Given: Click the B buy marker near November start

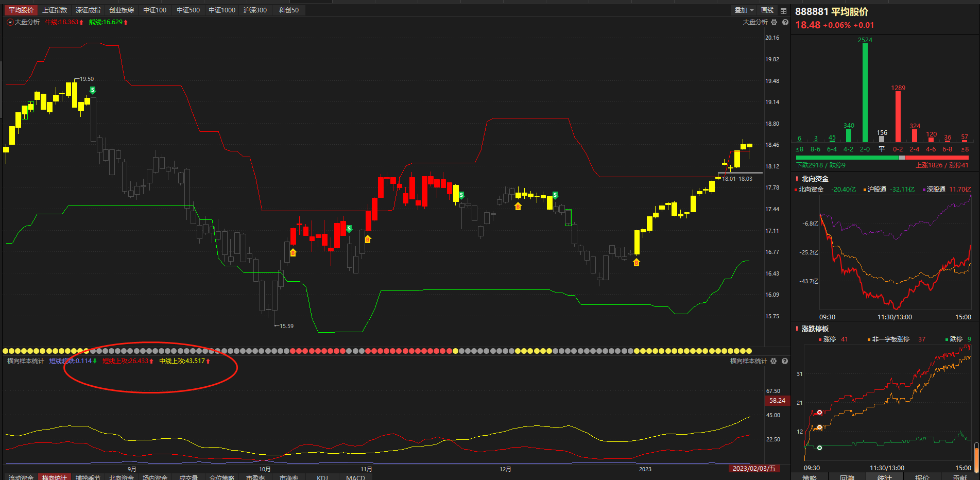Looking at the screenshot, I should point(368,239).
